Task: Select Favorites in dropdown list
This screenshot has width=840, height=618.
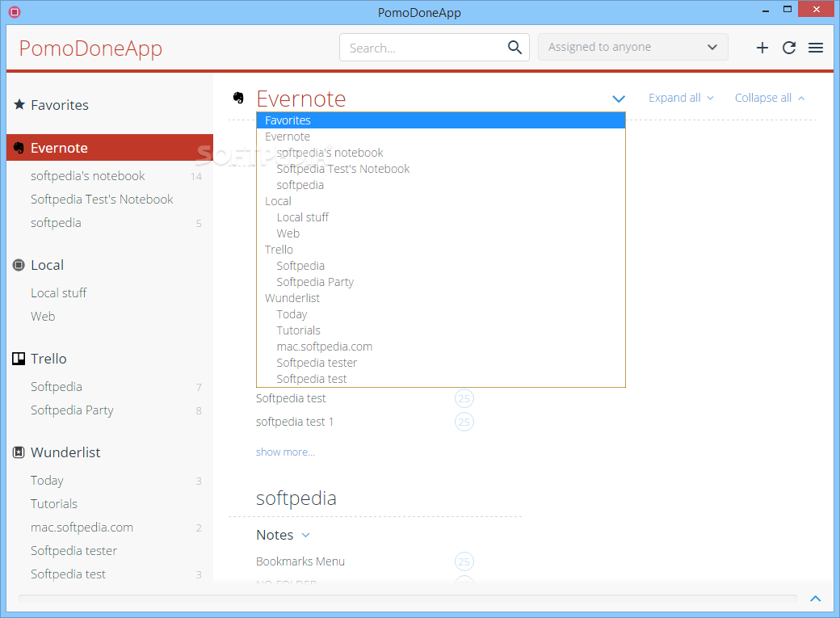Action: [441, 120]
